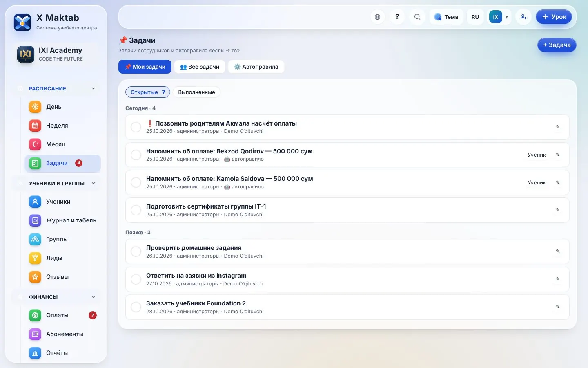Complete the Kamola Saidova payment reminder
The width and height of the screenshot is (588, 368).
[x=136, y=182]
